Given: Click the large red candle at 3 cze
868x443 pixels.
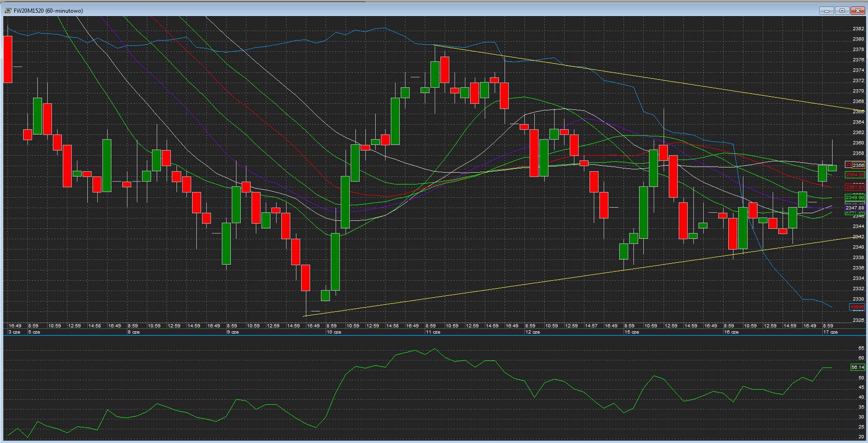Looking at the screenshot, I should point(8,59).
